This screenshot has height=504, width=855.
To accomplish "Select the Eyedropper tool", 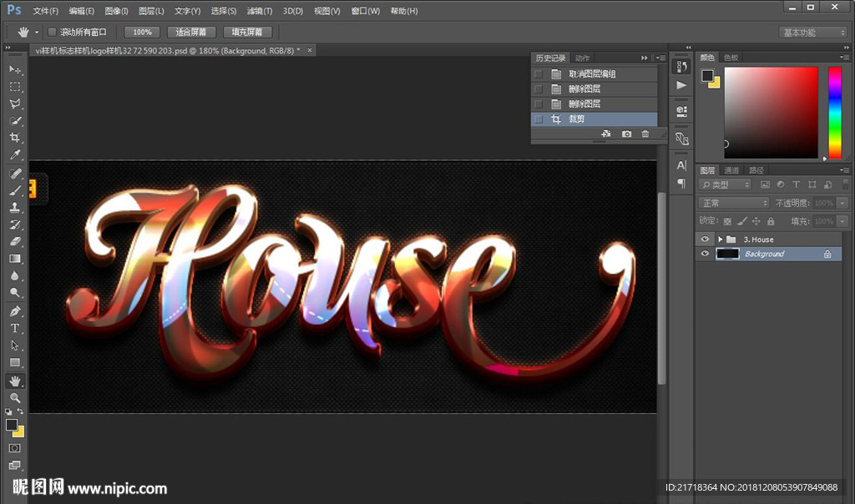I will pyautogui.click(x=15, y=155).
